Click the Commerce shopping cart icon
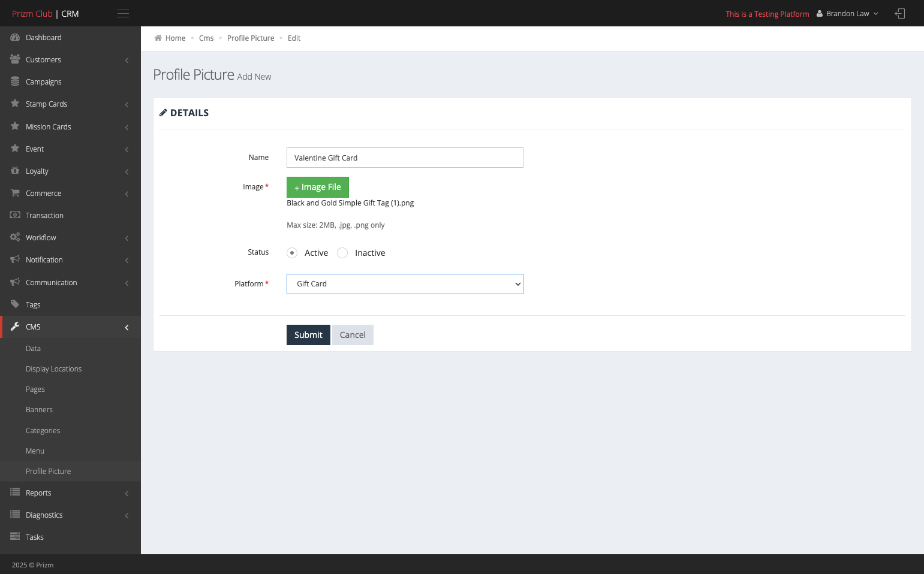 [15, 193]
